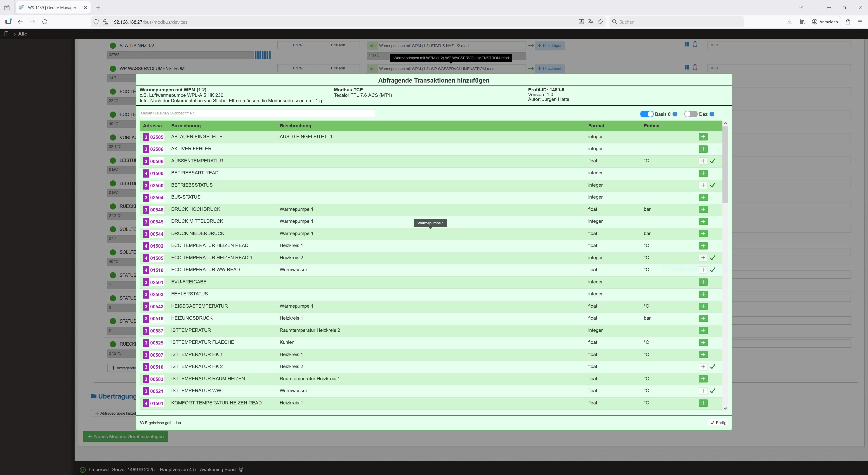868x475 pixels.
Task: Delete the STATUS NHZ 1/2 entry via trash icon
Action: 695,45
